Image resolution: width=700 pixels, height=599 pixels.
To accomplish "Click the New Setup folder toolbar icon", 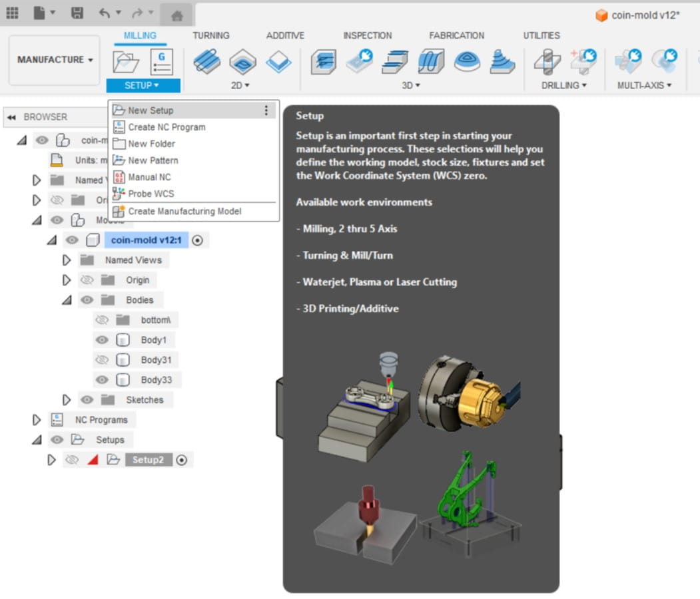I will tap(125, 61).
